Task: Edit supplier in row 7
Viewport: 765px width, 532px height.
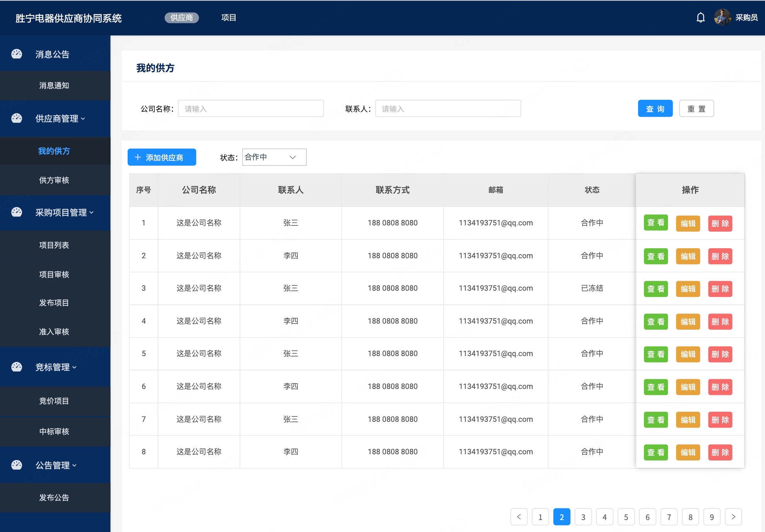Action: [688, 420]
